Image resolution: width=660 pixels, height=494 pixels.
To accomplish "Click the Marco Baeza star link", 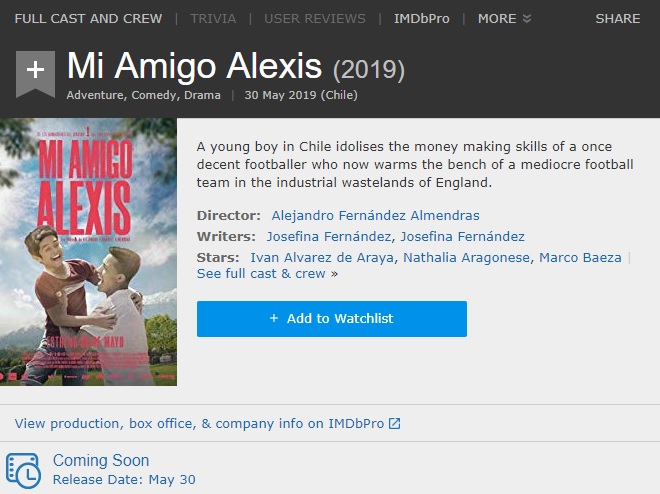I will click(x=580, y=258).
